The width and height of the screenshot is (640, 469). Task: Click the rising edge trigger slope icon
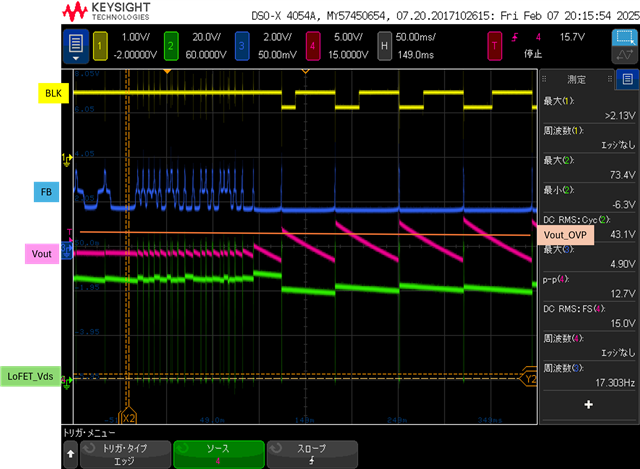(x=515, y=38)
